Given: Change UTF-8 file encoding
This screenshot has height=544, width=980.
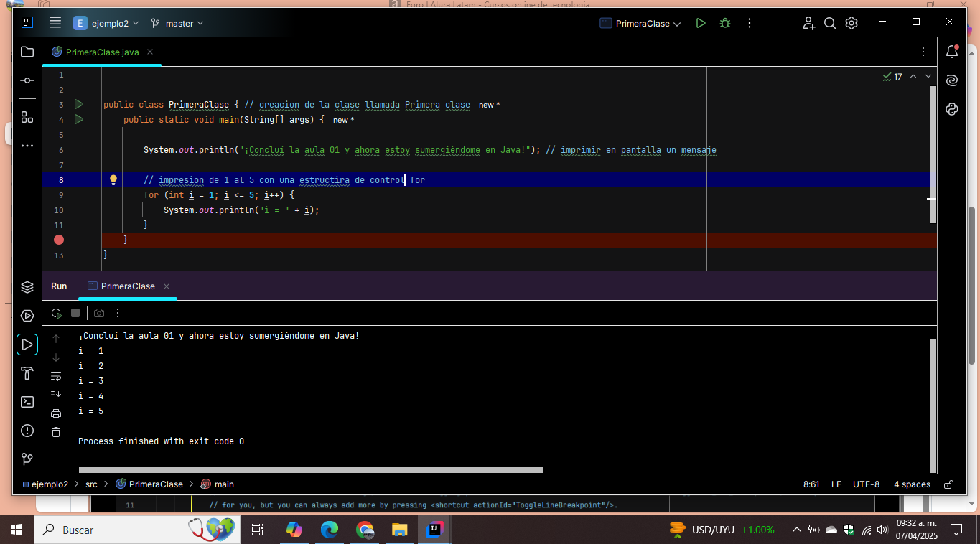Looking at the screenshot, I should pos(866,484).
